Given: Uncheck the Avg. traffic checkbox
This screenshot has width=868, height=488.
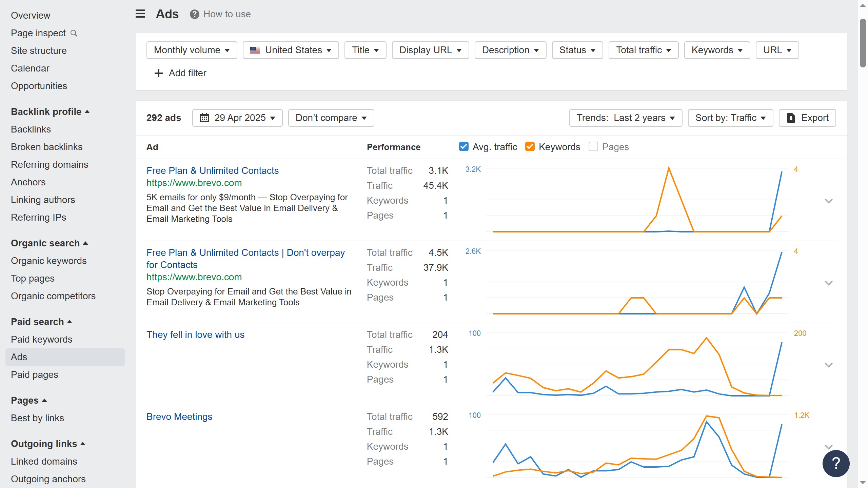Looking at the screenshot, I should (463, 147).
